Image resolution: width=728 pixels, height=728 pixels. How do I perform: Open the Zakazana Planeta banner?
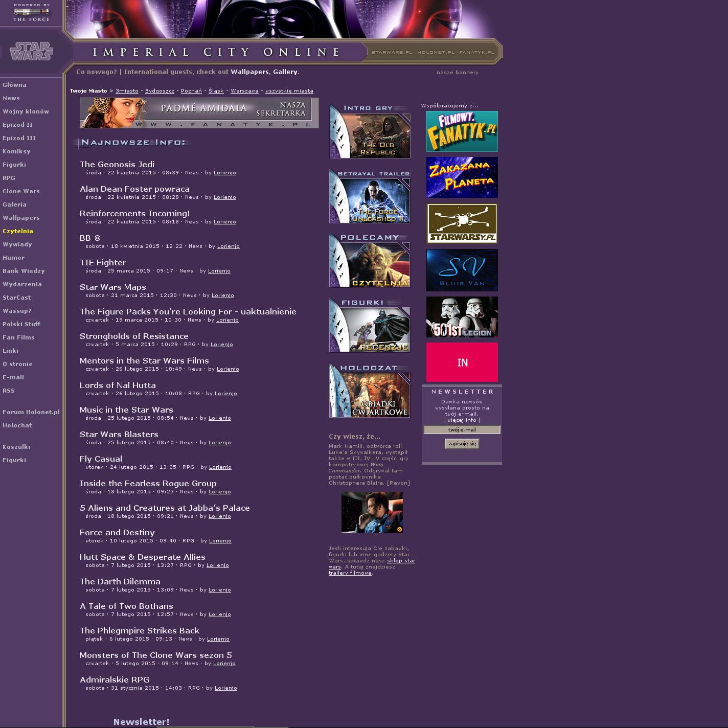462,177
